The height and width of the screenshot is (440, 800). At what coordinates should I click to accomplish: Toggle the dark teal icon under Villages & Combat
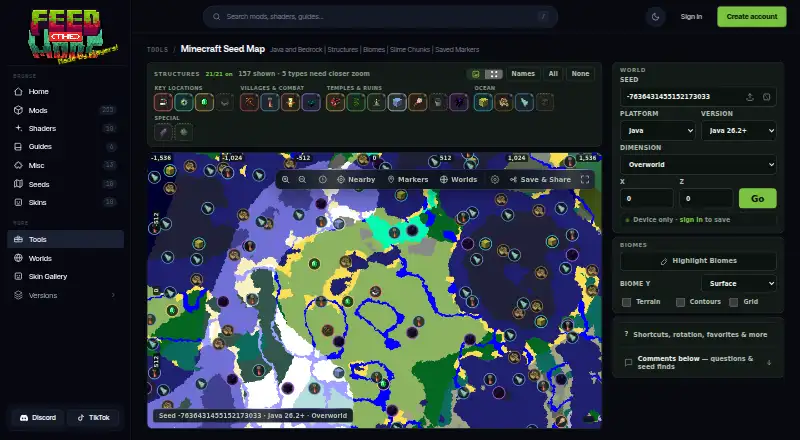311,103
